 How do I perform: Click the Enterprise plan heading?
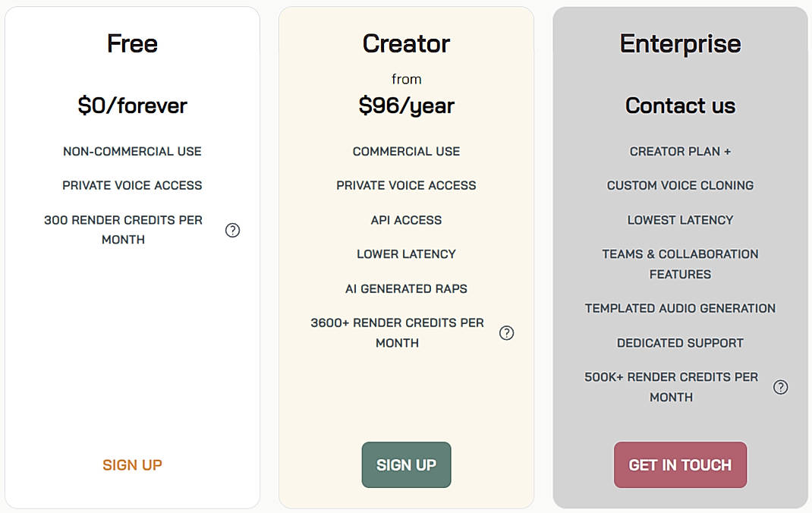click(680, 43)
